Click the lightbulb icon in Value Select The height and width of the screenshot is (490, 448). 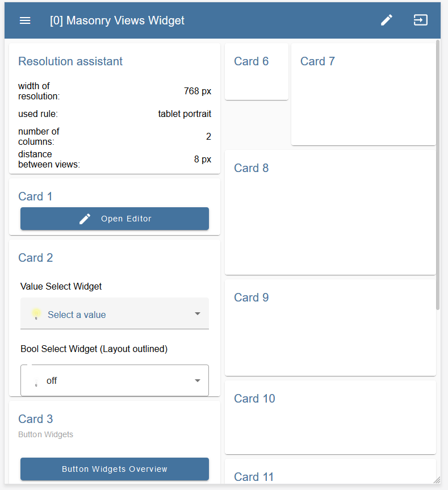click(x=36, y=314)
